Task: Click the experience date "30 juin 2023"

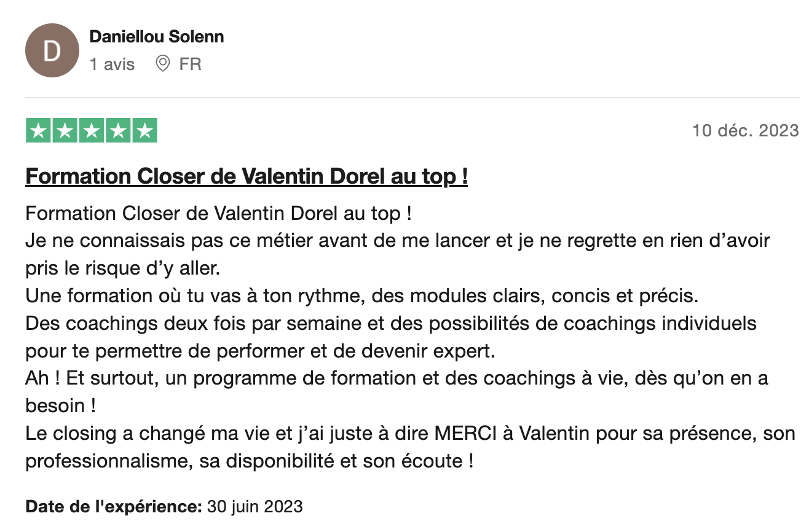Action: point(255,507)
